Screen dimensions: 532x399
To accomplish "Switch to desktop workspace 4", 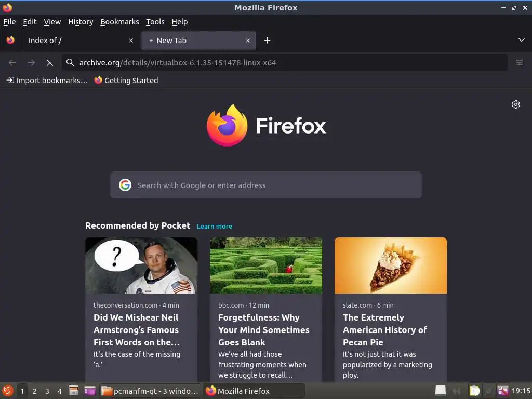I will pos(60,391).
